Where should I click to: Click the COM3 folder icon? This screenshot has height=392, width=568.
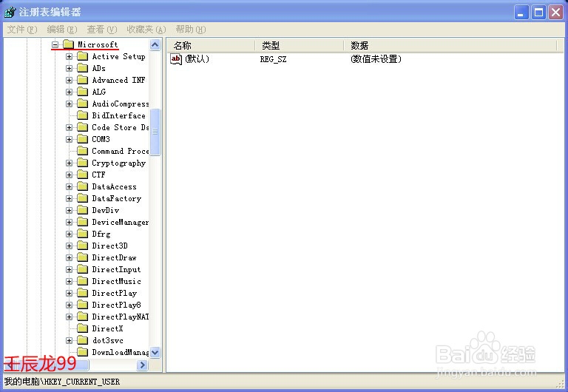point(83,139)
